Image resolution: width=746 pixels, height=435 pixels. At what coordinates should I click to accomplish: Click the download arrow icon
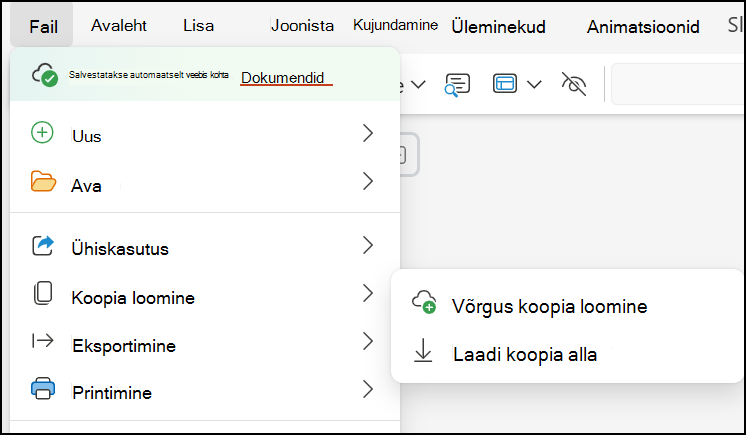pyautogui.click(x=423, y=351)
